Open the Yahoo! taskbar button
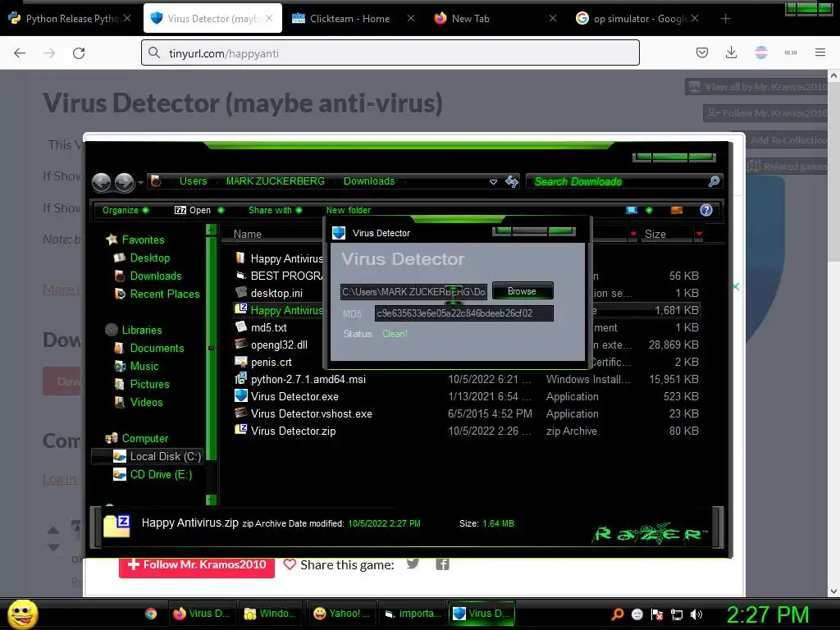The image size is (840, 630). (x=341, y=614)
